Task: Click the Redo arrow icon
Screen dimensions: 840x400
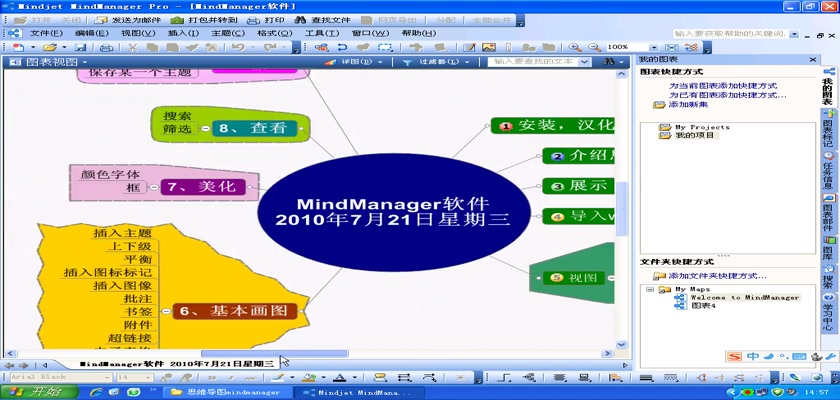Action: (270, 47)
